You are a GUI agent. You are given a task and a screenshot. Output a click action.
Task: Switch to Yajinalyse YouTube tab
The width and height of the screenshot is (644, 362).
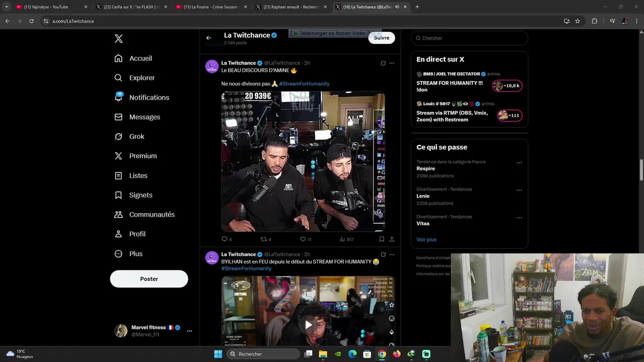[x=50, y=7]
